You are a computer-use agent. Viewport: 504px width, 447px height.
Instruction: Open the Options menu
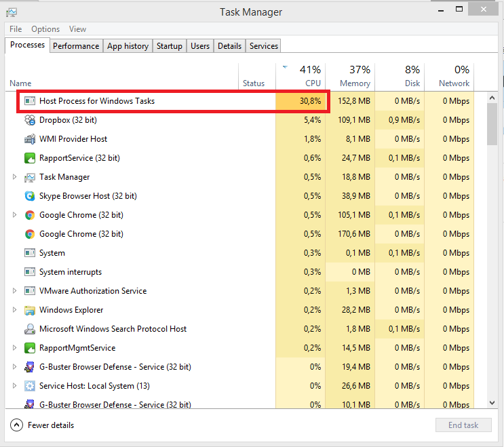click(45, 29)
